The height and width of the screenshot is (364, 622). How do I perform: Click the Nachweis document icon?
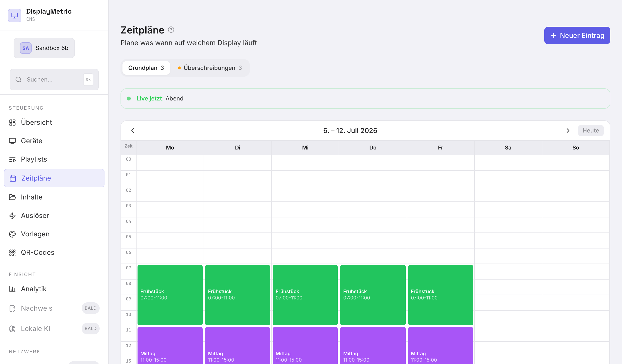coord(12,308)
